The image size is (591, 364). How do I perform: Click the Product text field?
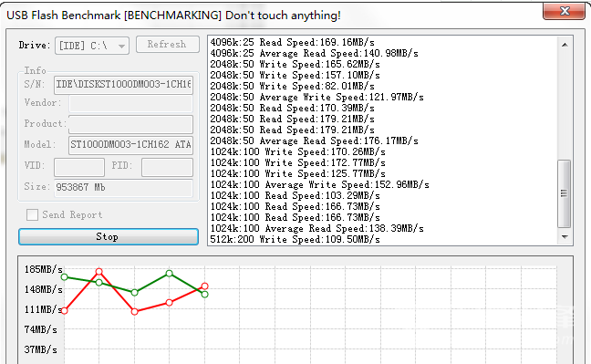[x=130, y=124]
